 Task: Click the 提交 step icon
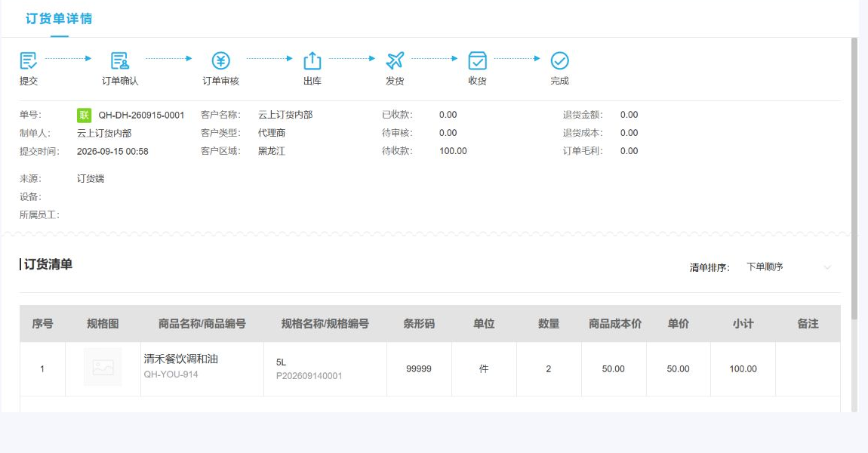tap(28, 60)
